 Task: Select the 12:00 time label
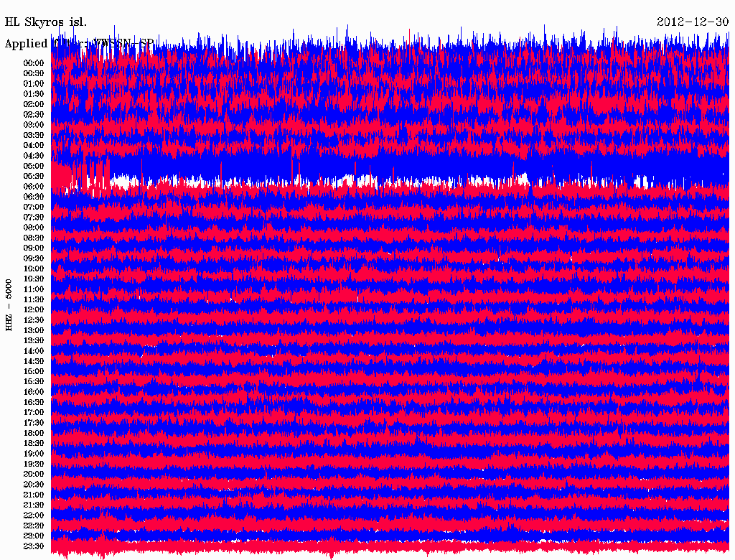[x=34, y=309]
